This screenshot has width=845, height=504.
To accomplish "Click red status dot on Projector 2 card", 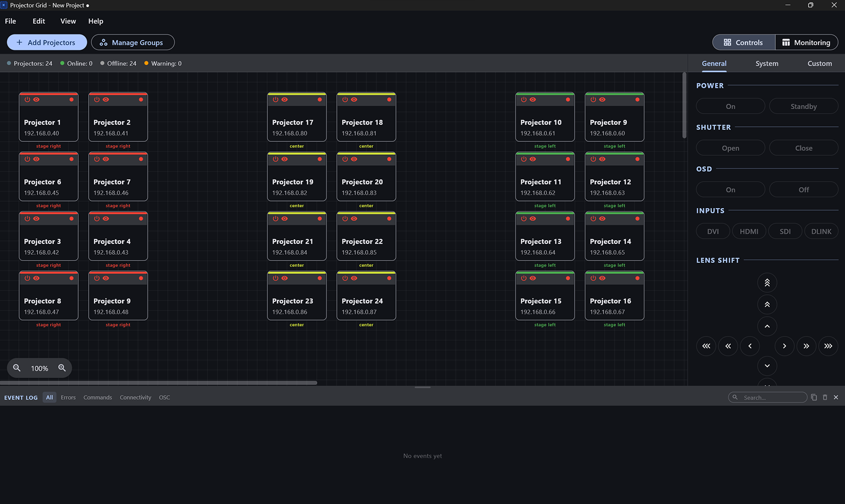I will [141, 99].
